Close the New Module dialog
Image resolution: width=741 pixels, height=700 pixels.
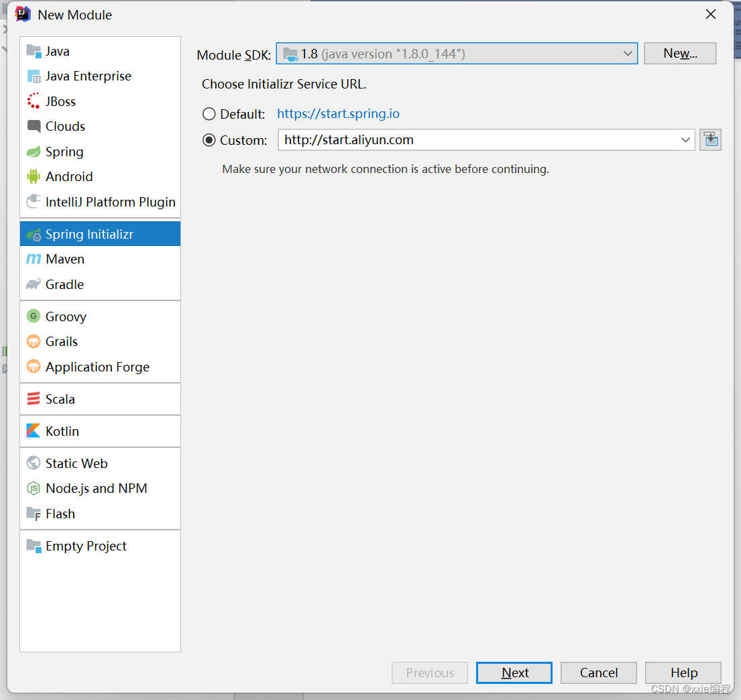tap(710, 15)
